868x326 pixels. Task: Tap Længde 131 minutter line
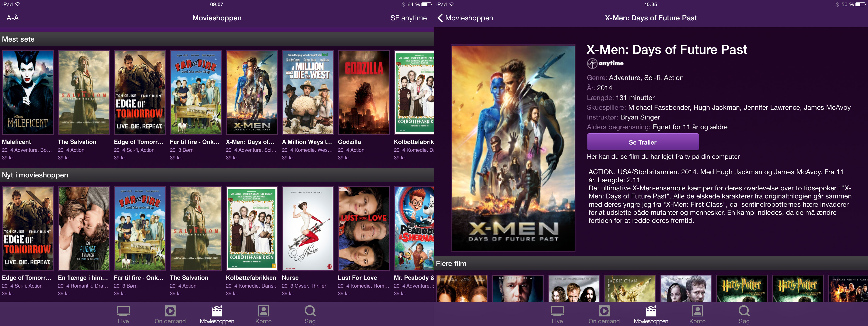[x=620, y=98]
